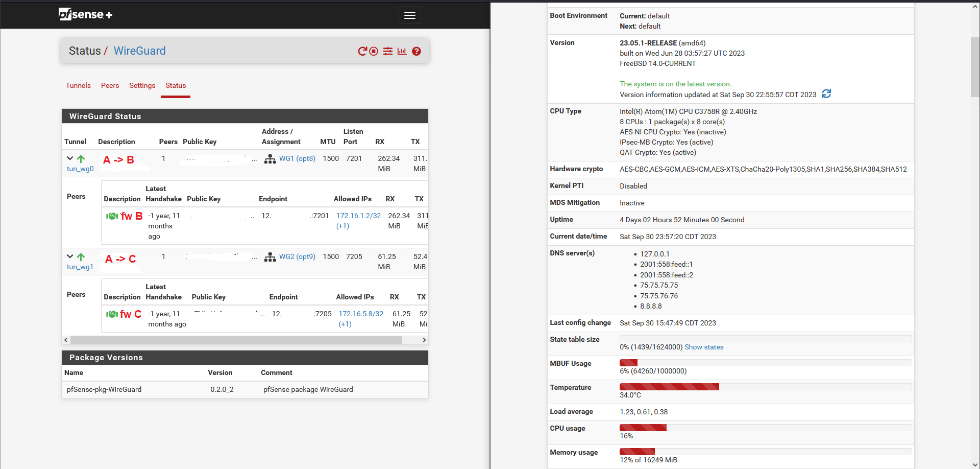Click the (+1) link under 172.16.5.8/32
The height and width of the screenshot is (469, 980).
point(345,324)
